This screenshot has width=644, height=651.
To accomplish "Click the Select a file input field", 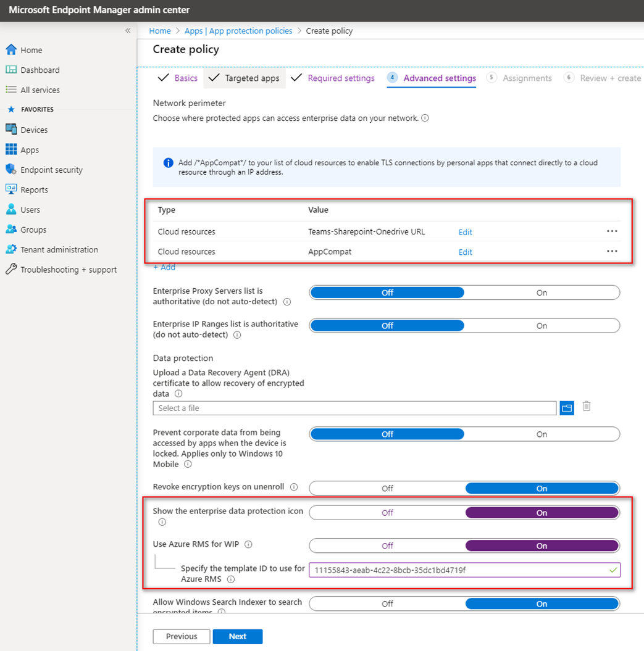I will 354,408.
